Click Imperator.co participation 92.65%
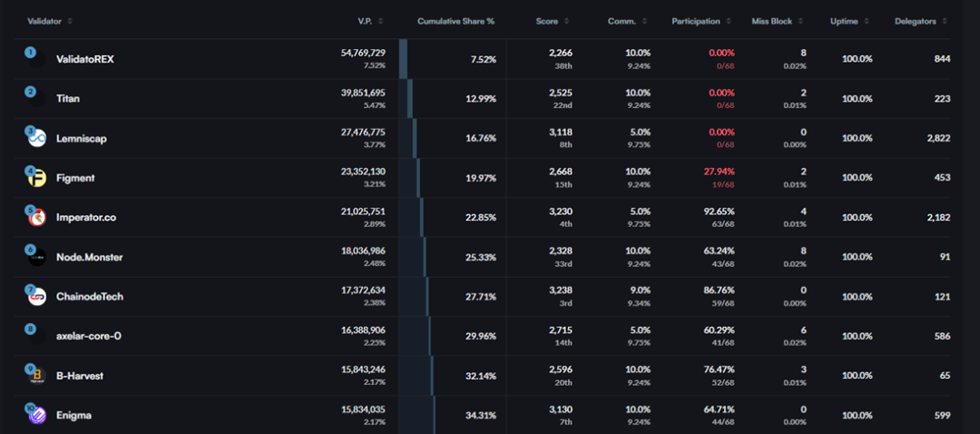The image size is (980, 434). [719, 212]
